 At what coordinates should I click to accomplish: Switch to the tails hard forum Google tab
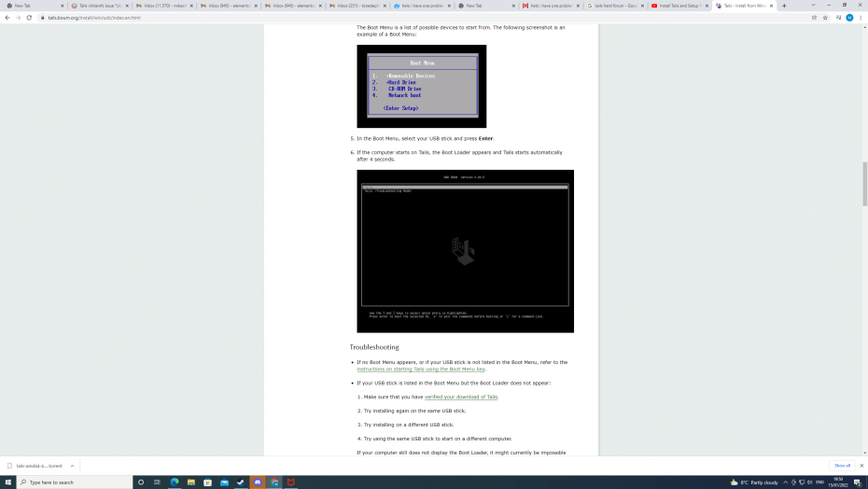coord(615,6)
